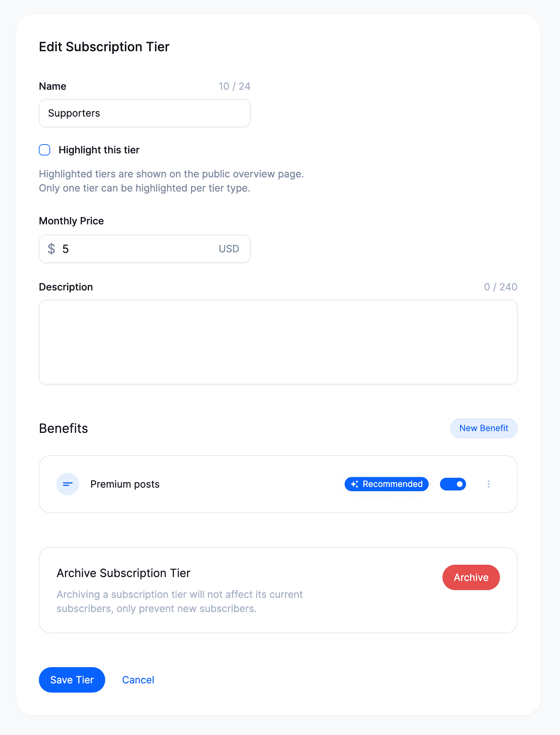
Task: Click the dollar sign in the price field
Action: 51,249
